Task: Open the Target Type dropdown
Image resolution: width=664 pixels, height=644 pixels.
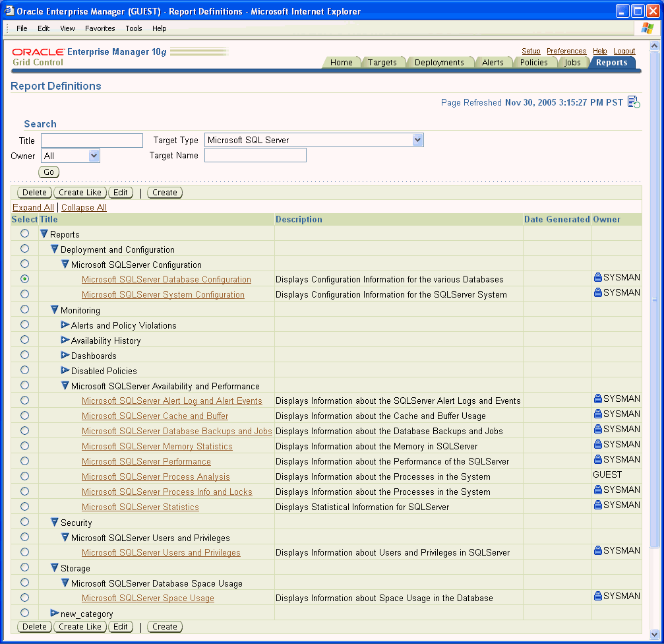Action: 417,140
